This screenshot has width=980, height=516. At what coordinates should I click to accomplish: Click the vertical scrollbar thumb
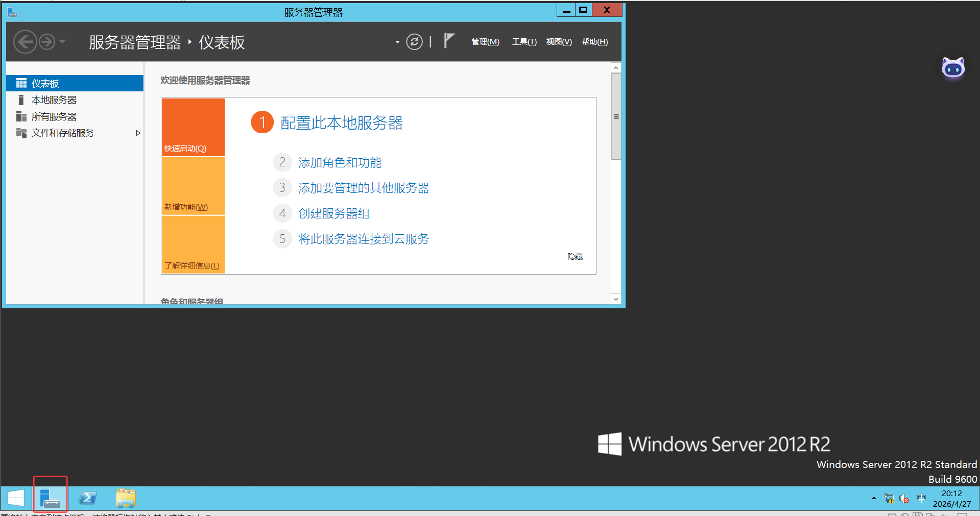coord(616,116)
